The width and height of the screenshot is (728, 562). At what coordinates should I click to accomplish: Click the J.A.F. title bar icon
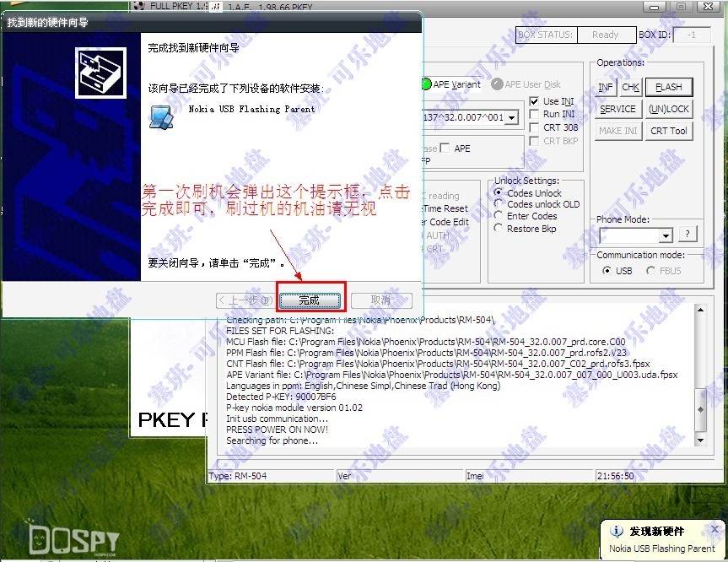[x=216, y=7]
